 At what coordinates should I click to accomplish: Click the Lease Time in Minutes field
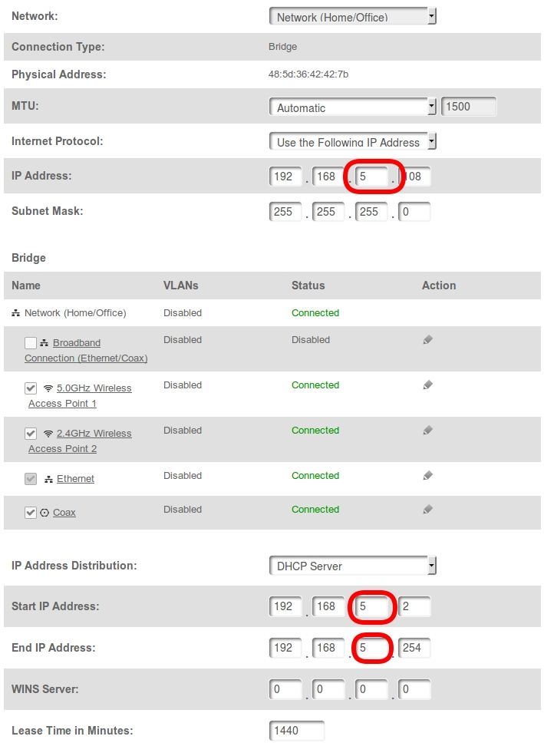tap(297, 731)
